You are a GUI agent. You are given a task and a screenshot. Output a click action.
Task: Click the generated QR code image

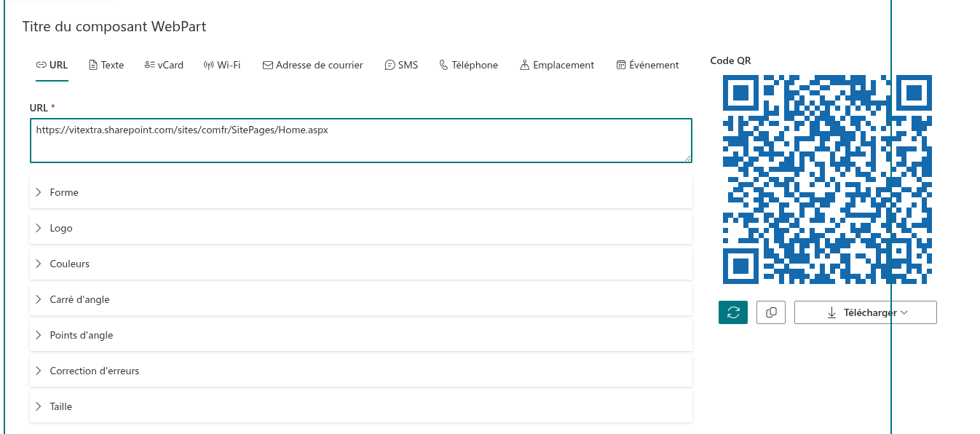pyautogui.click(x=827, y=179)
